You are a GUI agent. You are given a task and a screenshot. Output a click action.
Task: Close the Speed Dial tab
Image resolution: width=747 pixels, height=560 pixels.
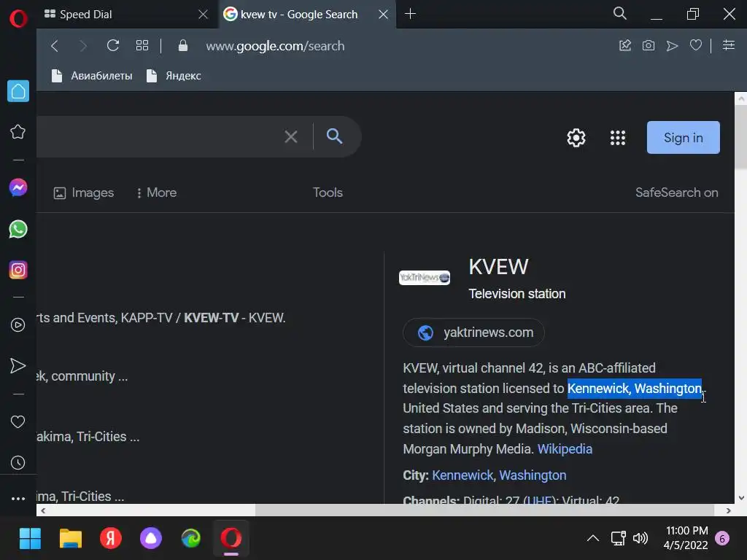(x=204, y=15)
